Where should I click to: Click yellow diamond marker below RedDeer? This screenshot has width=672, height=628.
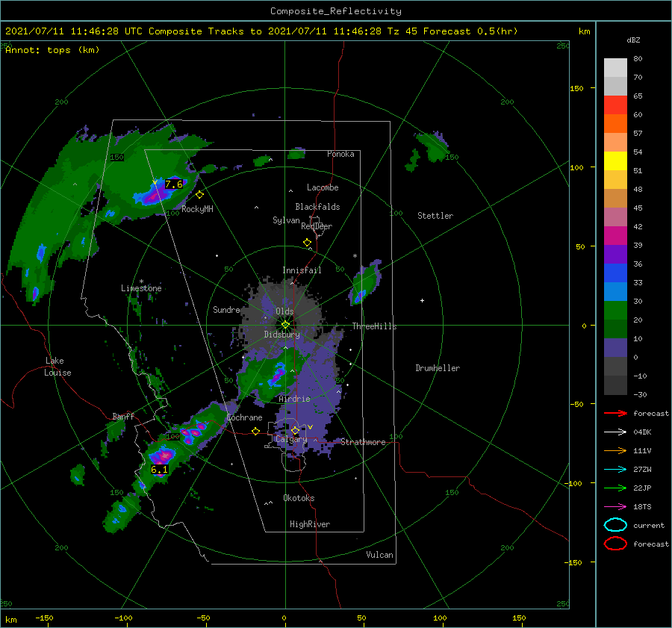[x=308, y=243]
